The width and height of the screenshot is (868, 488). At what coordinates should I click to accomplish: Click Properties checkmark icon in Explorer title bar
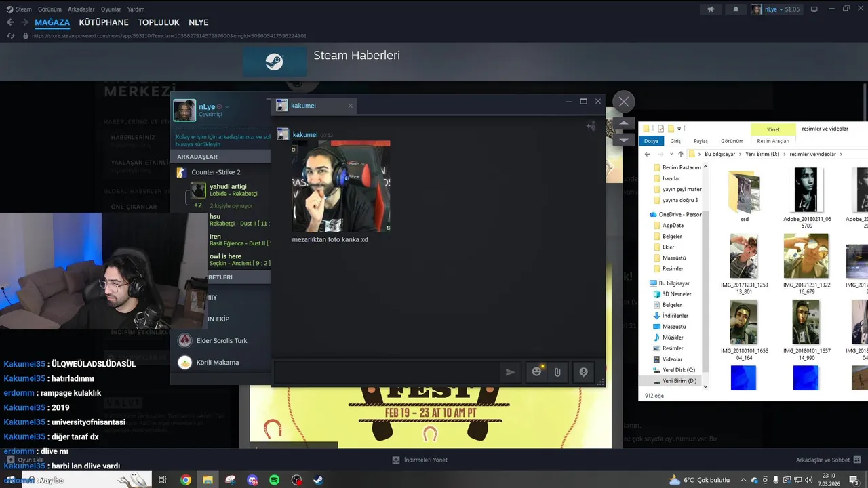(x=660, y=128)
